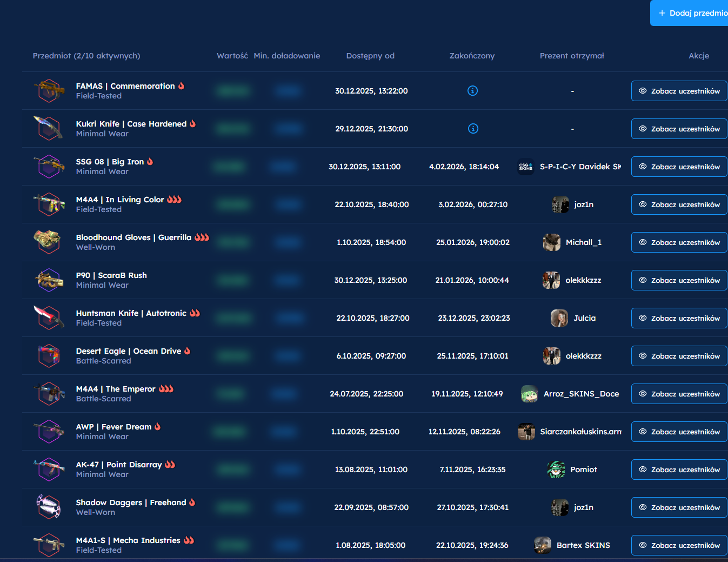Click Bartex SKINS winner name
The width and height of the screenshot is (728, 562).
pyautogui.click(x=583, y=545)
